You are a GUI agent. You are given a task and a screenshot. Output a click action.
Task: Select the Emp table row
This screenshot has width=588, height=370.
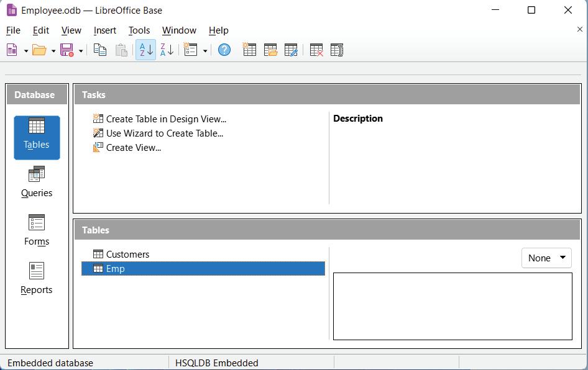click(x=203, y=269)
